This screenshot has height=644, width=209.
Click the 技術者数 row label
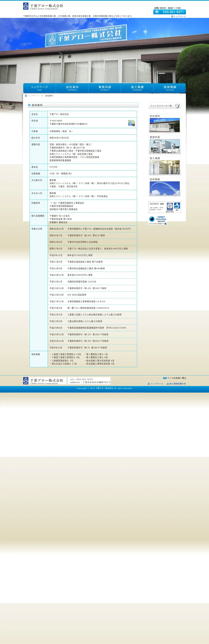[35, 354]
